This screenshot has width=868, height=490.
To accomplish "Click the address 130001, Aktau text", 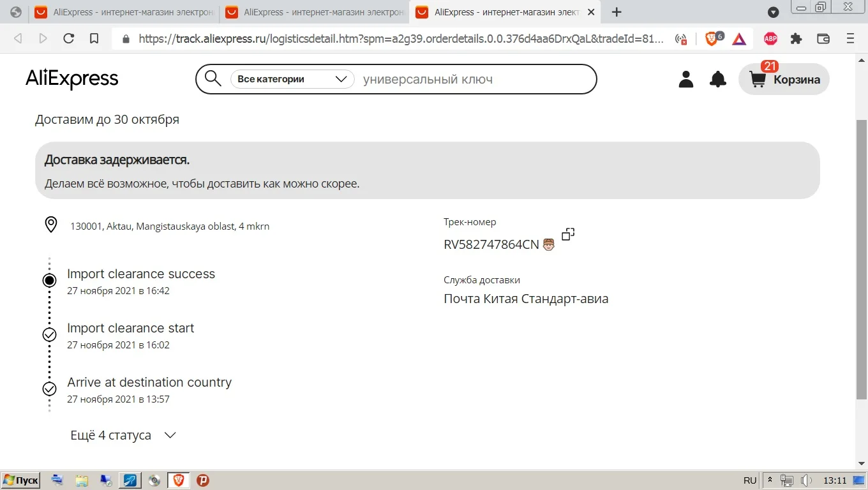I will point(170,226).
